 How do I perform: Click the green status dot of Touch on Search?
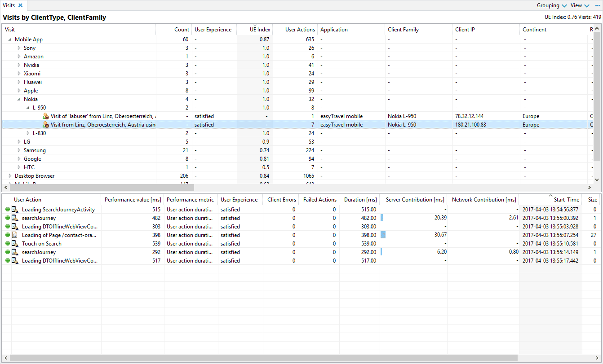pos(7,244)
